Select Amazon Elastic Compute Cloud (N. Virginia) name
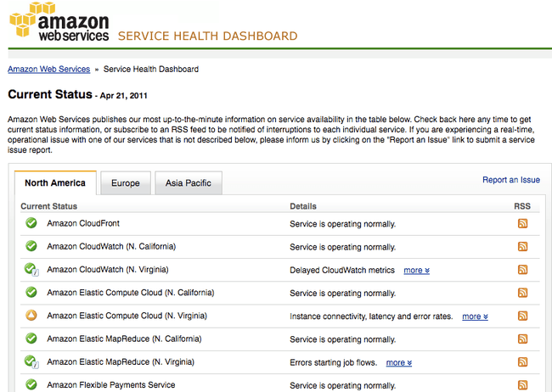Screen dimensions: 552x392 (127, 316)
